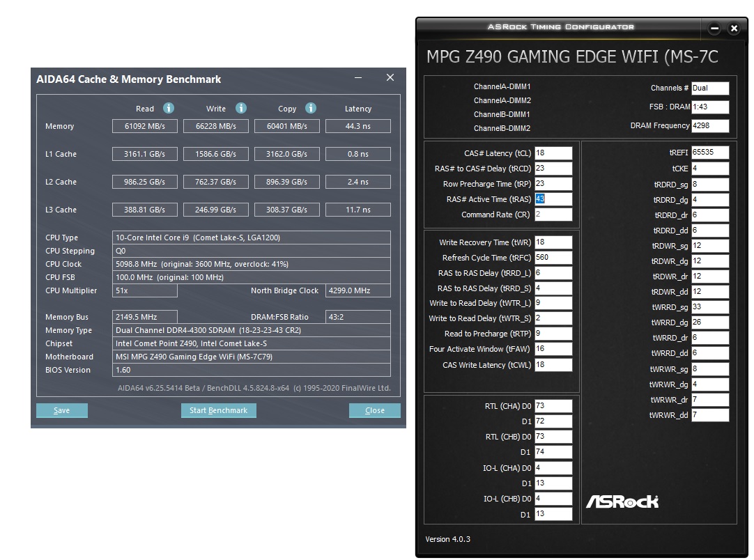Screen dimensions: 754x560
Task: Click the RAS# to CAS# Delay (tRCD) field
Action: [553, 169]
